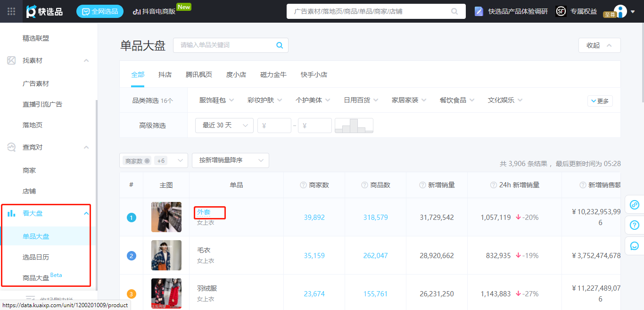Viewport: 644px width, 310px height.
Task: Open the apps grid menu icon
Action: click(x=11, y=11)
